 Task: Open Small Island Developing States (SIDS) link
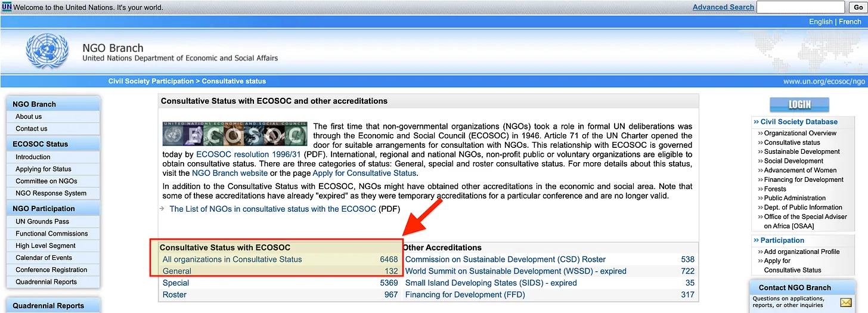[x=491, y=283]
